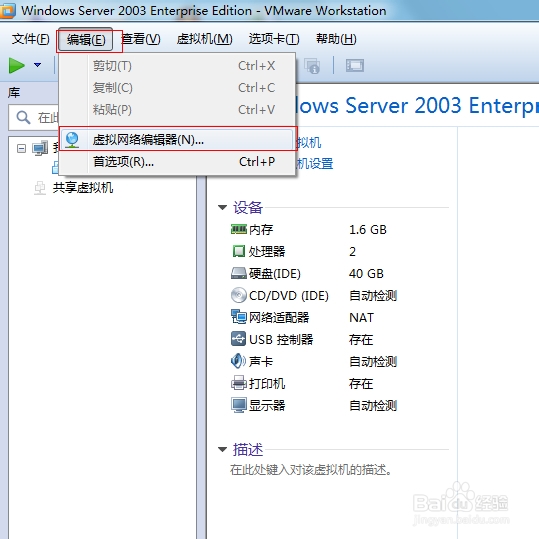The width and height of the screenshot is (539, 539).
Task: Click the CD/DVD (IDE) disc icon
Action: tap(239, 295)
